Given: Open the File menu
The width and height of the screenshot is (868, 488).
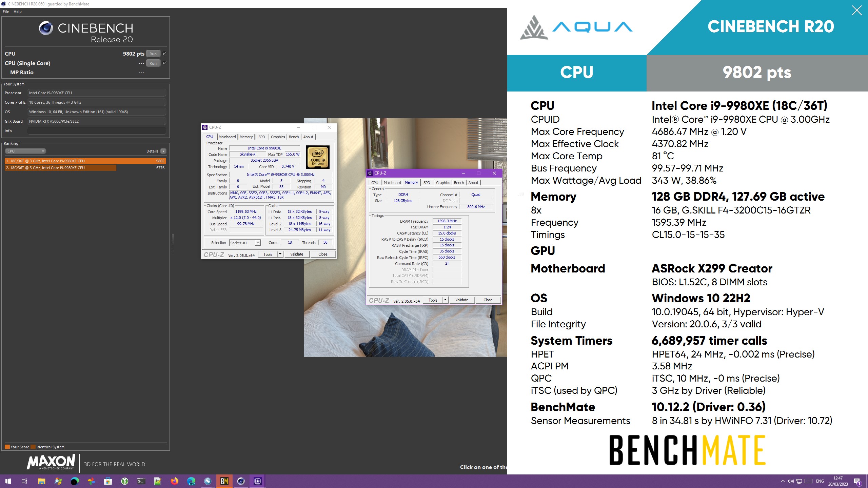Looking at the screenshot, I should point(6,12).
